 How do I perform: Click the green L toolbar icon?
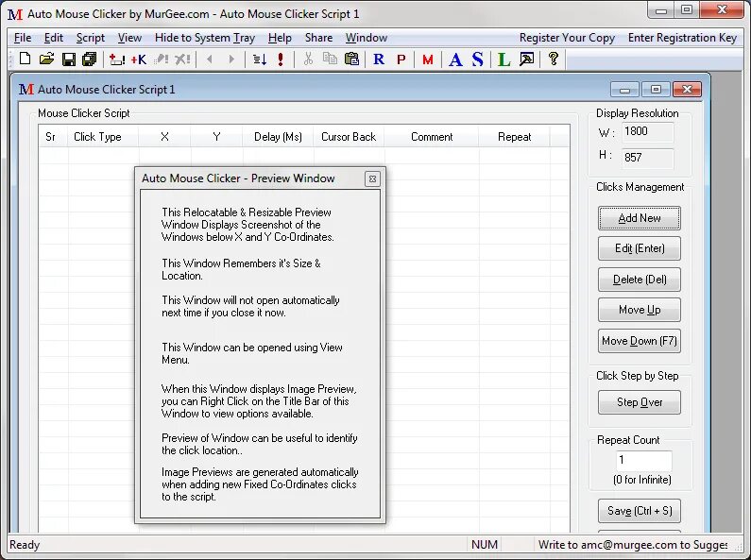tap(504, 59)
